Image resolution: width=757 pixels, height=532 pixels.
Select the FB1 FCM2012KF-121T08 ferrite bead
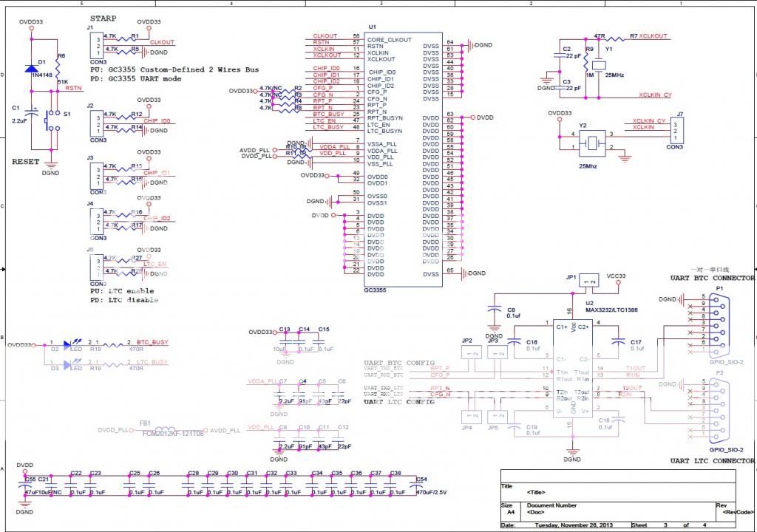[172, 430]
